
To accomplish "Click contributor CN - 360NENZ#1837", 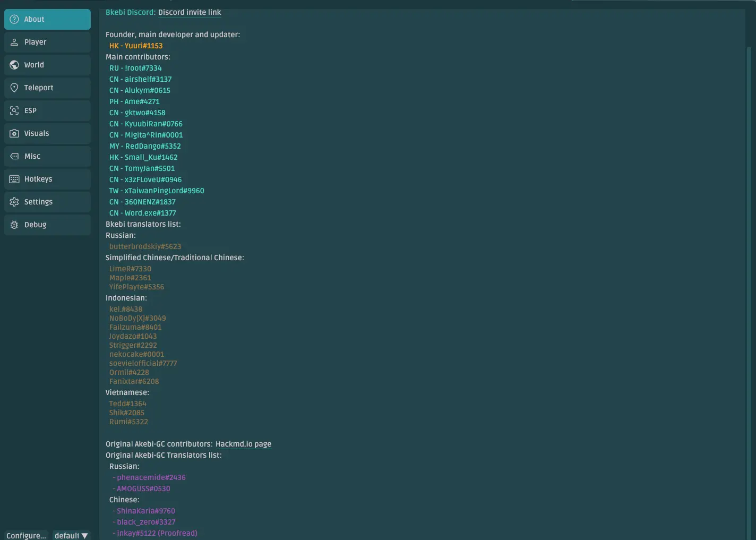I will (142, 202).
